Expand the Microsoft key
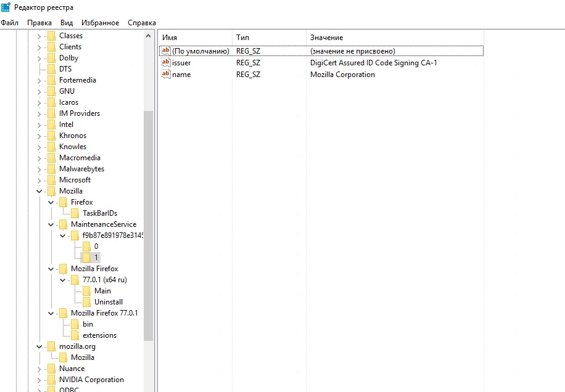The width and height of the screenshot is (565, 392). coord(39,181)
